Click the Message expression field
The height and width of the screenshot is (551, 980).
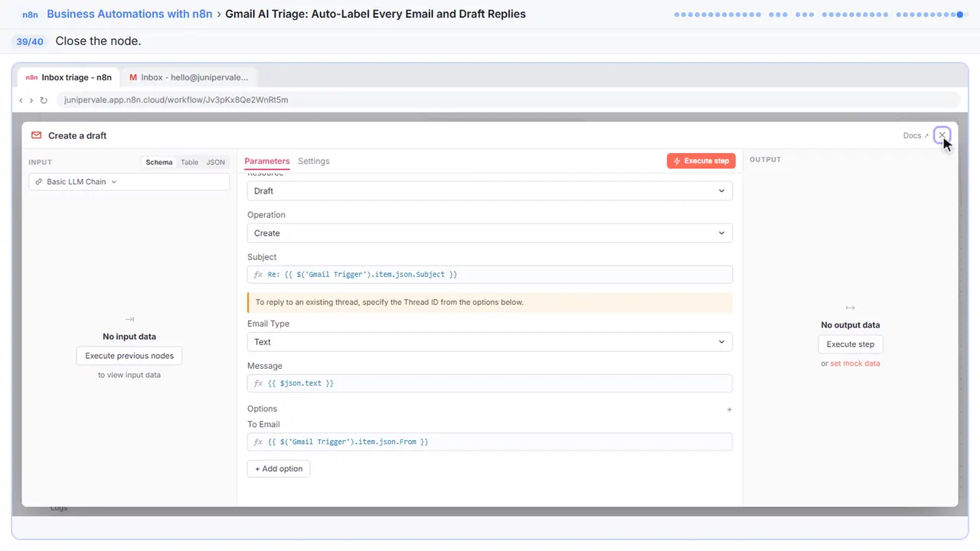pos(490,383)
